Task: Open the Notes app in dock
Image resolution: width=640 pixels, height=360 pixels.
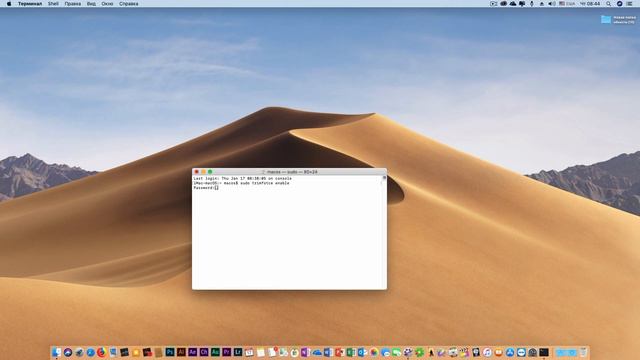Action: [260, 352]
